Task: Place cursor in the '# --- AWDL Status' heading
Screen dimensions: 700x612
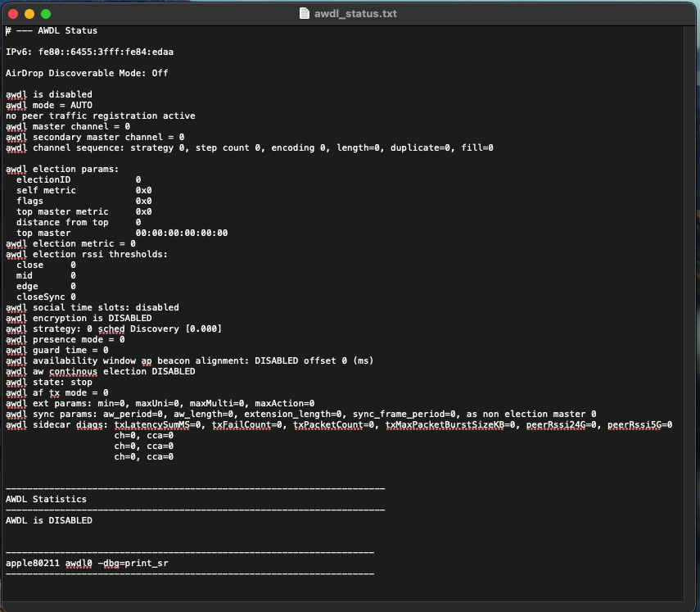Action: tap(53, 30)
